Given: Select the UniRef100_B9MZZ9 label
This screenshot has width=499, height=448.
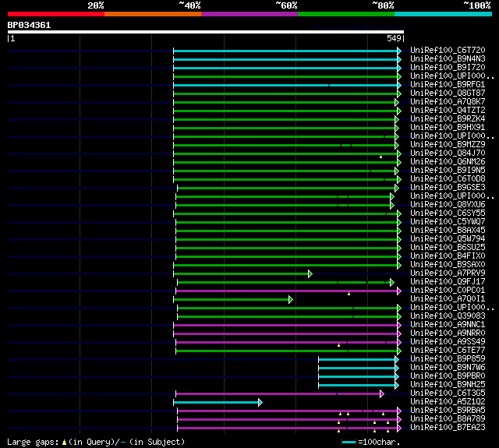Looking at the screenshot, I should pos(448,145).
